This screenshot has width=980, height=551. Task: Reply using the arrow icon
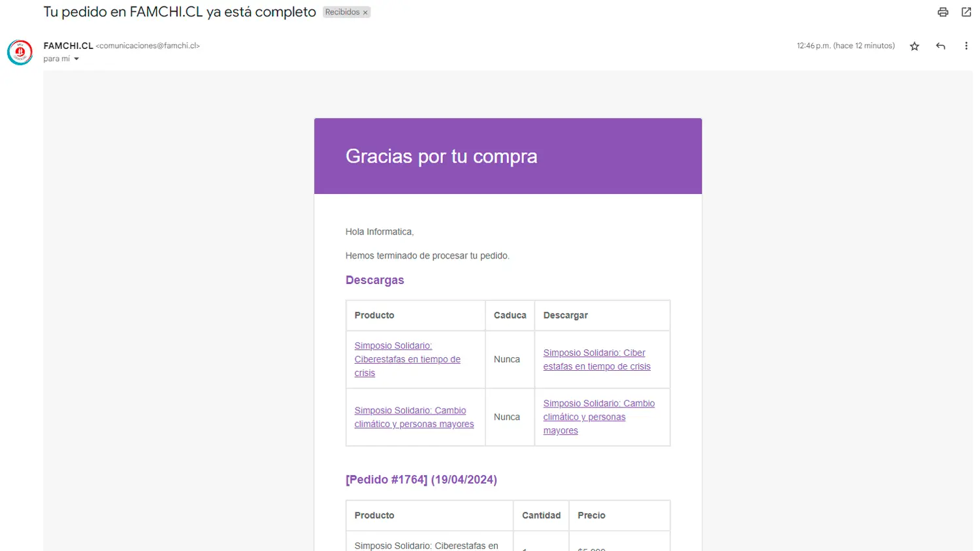(940, 46)
